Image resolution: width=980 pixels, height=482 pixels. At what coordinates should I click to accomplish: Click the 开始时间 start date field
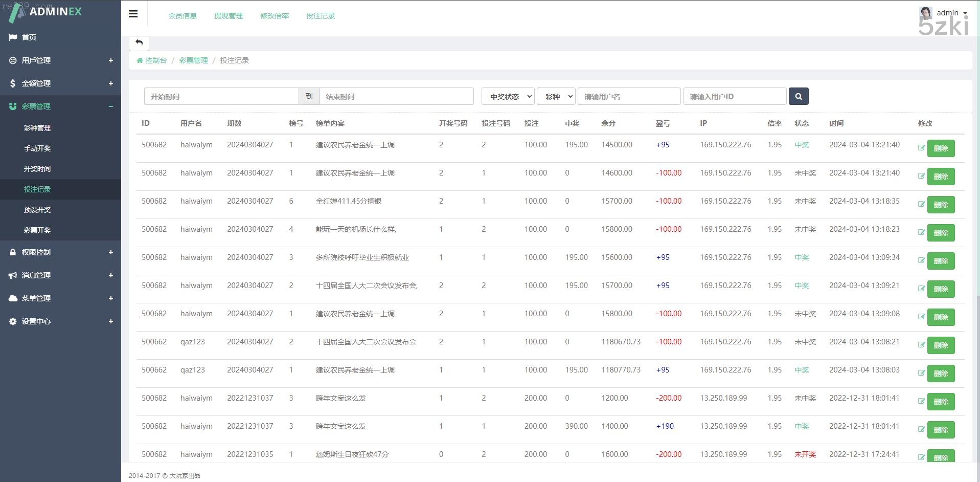(221, 96)
